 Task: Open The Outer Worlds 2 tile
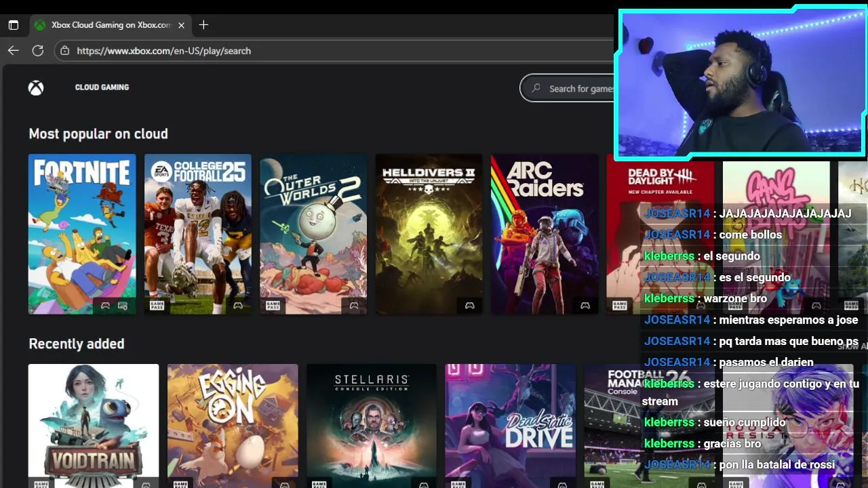[x=313, y=234]
